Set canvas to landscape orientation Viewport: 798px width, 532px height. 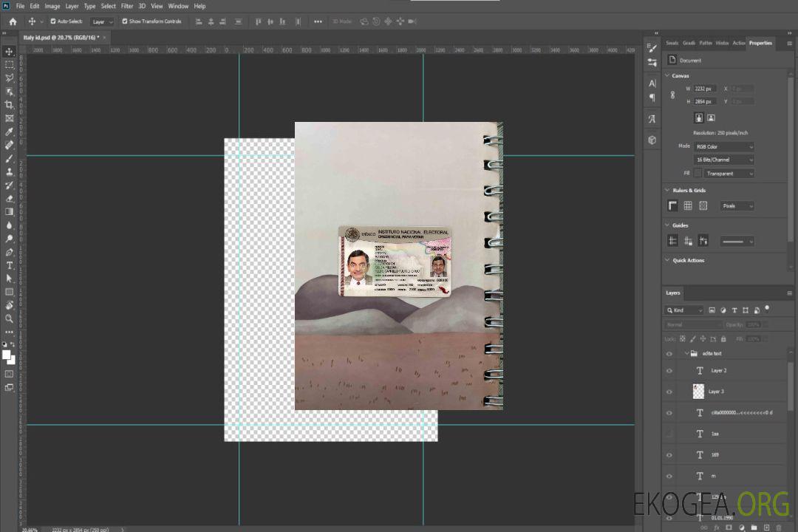[x=711, y=117]
